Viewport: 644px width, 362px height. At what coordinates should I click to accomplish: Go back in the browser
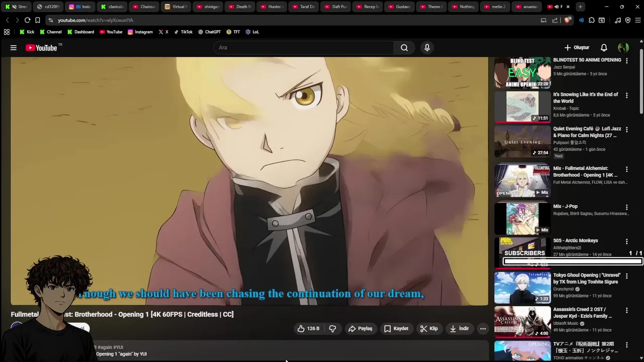coord(8,20)
